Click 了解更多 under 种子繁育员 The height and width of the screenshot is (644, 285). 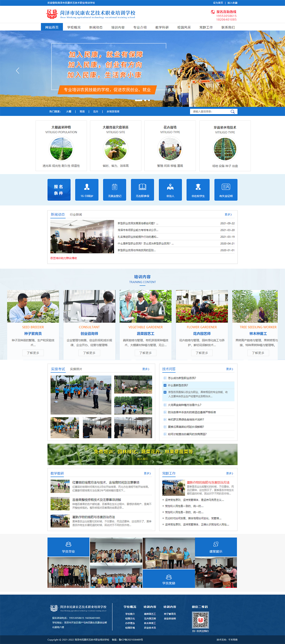(x=33, y=353)
